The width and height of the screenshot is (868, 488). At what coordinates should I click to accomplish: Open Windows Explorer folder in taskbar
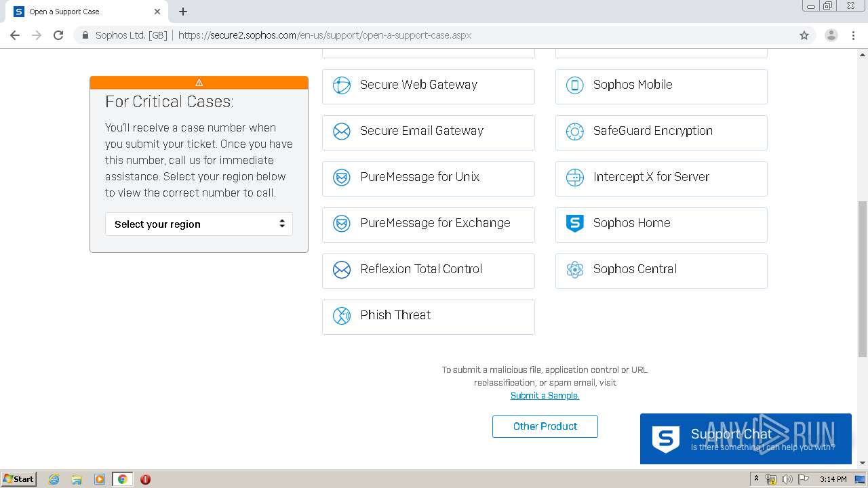coord(77,479)
